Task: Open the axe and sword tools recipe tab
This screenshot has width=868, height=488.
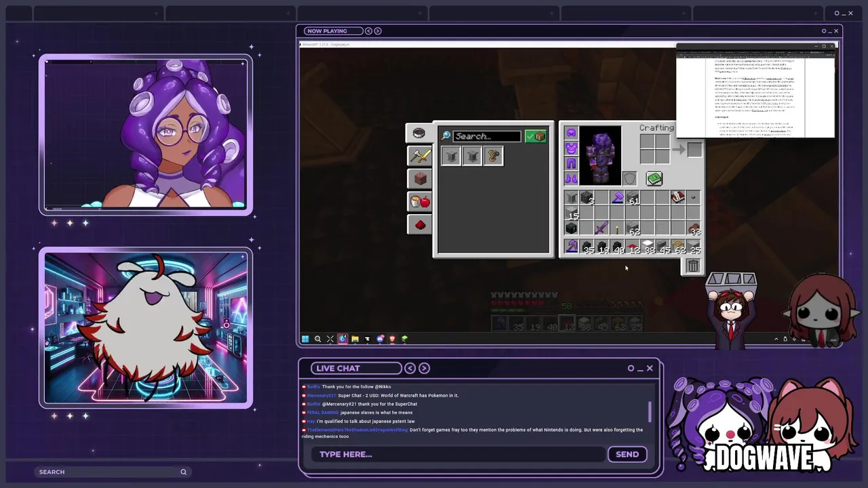Action: pos(420,156)
